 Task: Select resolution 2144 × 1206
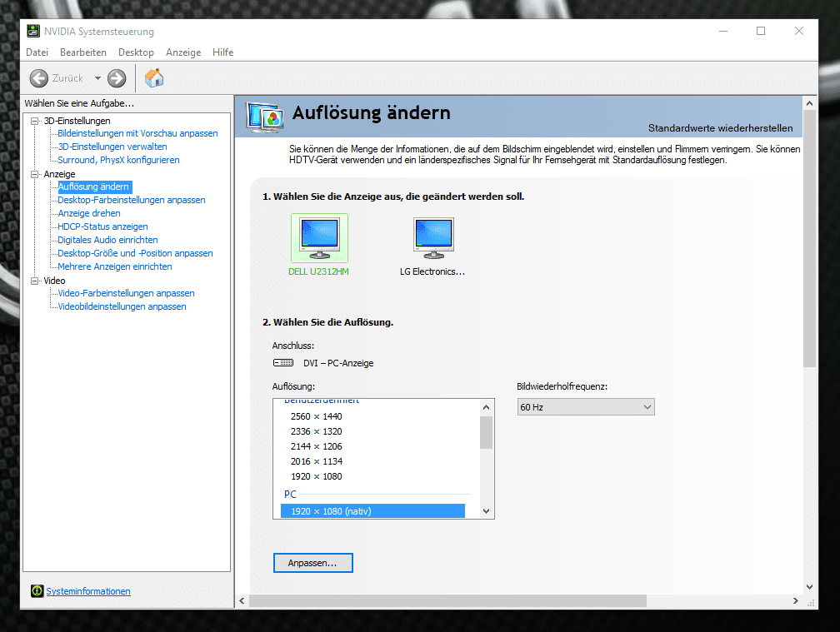pos(316,446)
